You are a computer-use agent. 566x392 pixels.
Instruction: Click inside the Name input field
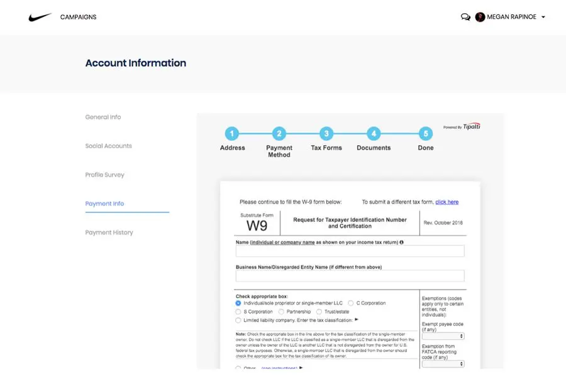click(350, 251)
